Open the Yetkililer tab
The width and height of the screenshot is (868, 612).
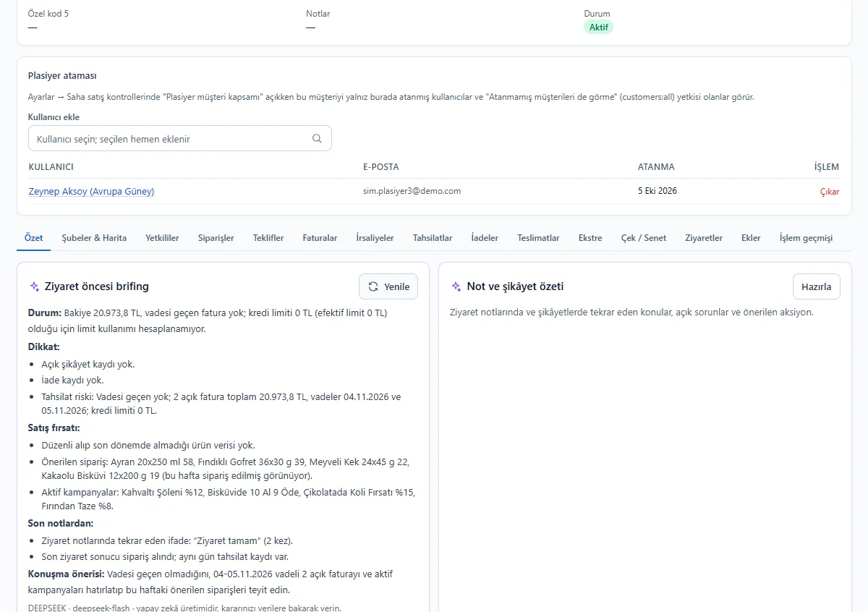pos(162,238)
